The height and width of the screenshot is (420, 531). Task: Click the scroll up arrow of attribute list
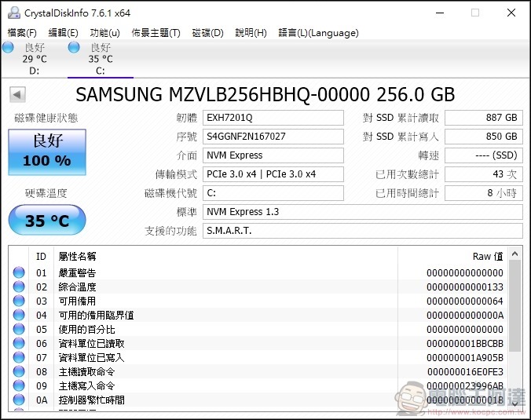(x=515, y=254)
